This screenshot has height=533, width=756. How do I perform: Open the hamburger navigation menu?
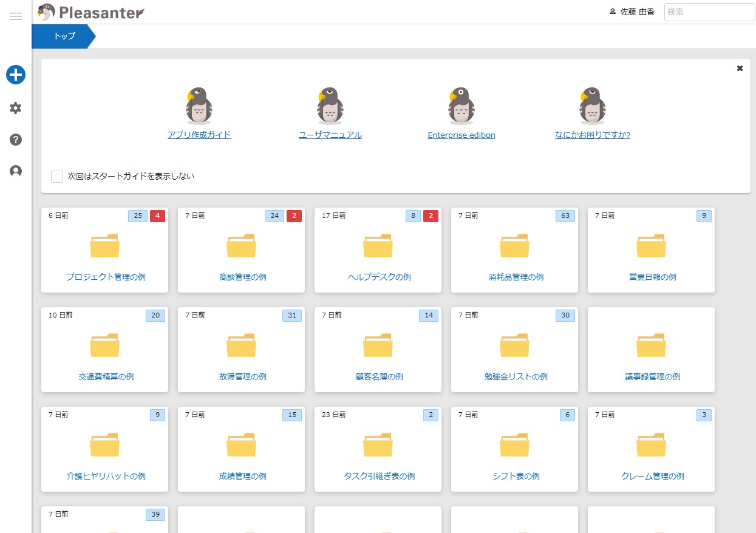click(16, 16)
